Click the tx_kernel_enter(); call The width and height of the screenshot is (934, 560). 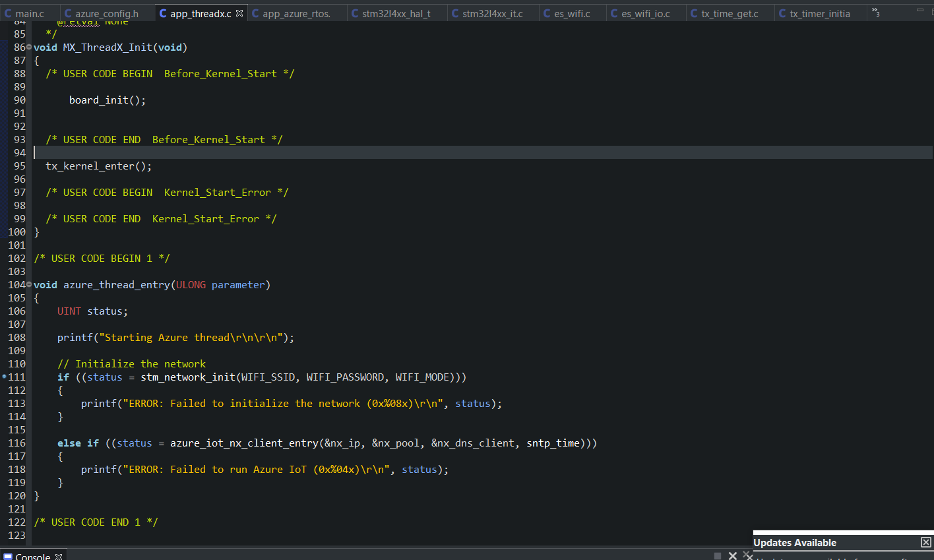(98, 166)
